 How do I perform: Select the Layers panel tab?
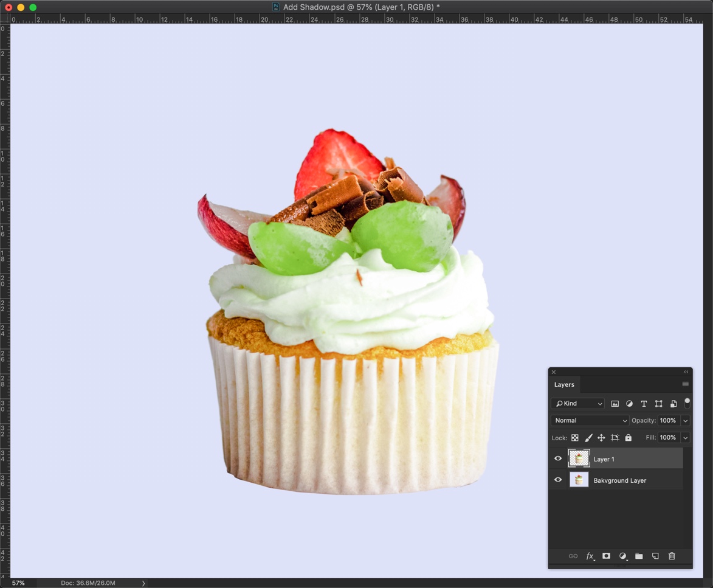564,384
